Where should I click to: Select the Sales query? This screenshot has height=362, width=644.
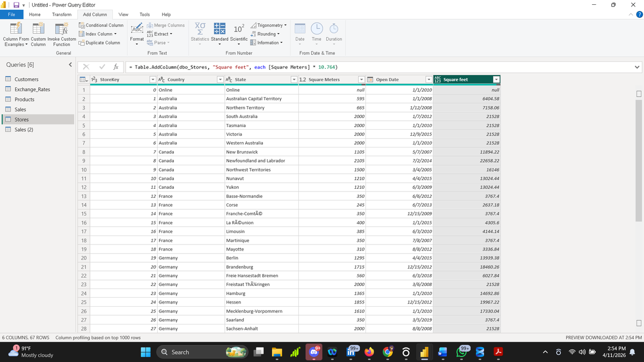click(x=37, y=109)
